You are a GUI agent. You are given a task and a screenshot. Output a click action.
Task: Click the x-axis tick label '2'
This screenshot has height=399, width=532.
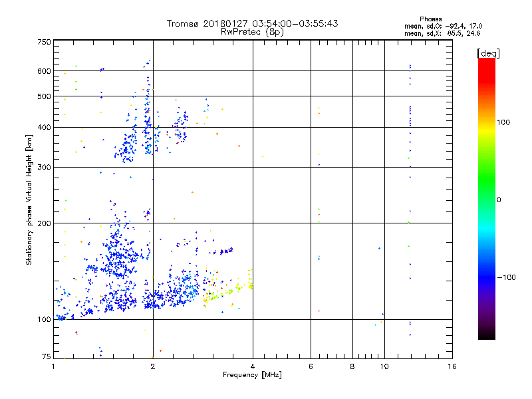point(153,366)
